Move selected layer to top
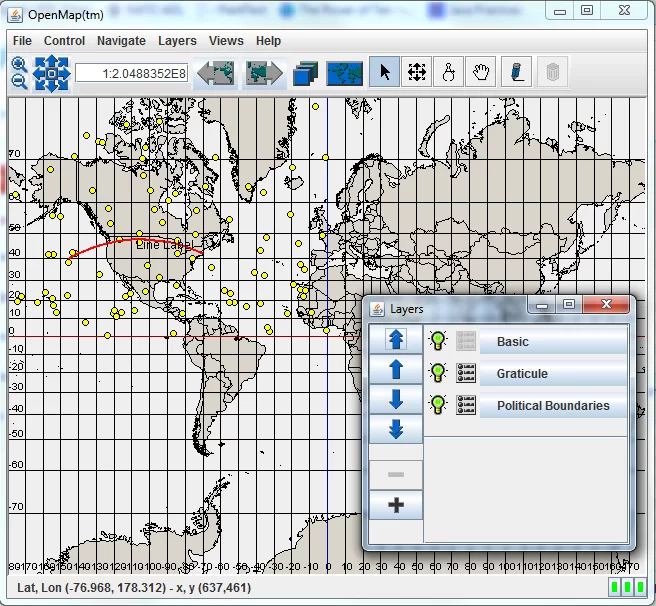The width and height of the screenshot is (656, 606). tap(396, 339)
